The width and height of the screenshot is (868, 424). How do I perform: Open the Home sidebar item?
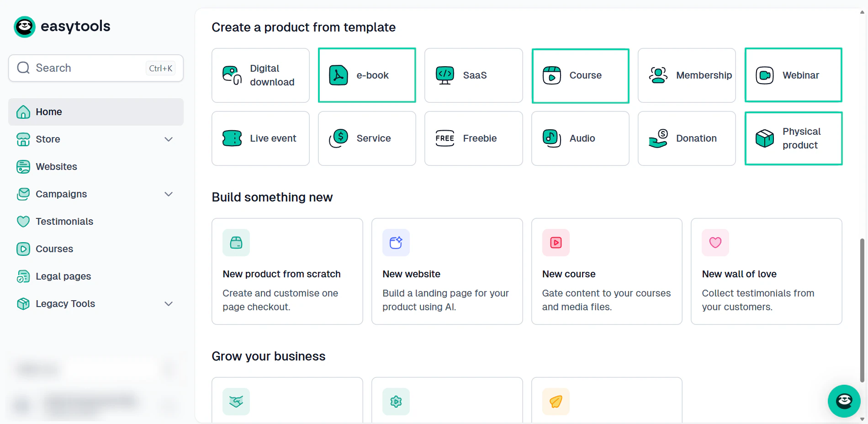point(96,112)
